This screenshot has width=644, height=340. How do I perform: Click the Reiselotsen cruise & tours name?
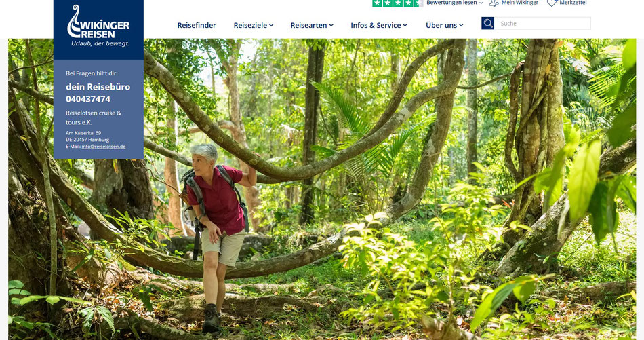(x=94, y=117)
